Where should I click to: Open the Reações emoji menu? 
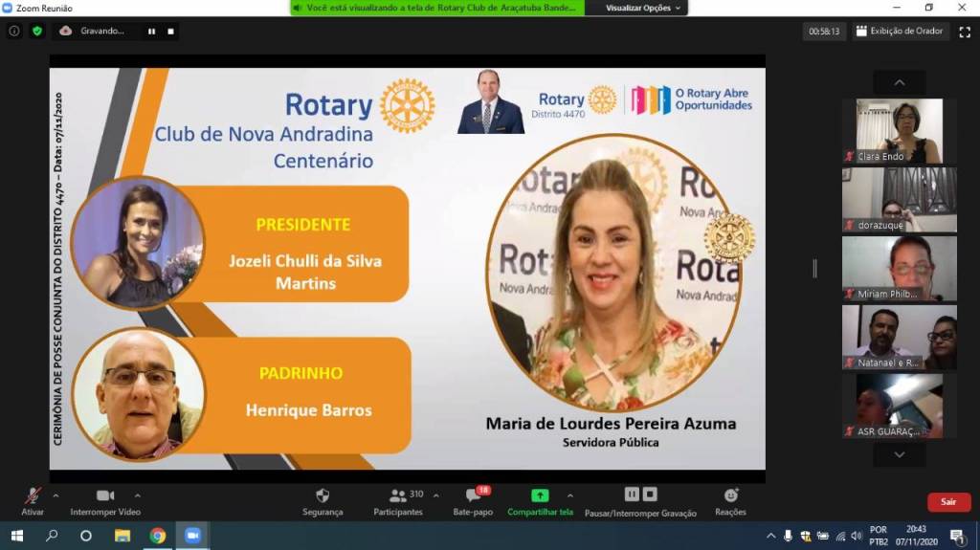pos(730,500)
